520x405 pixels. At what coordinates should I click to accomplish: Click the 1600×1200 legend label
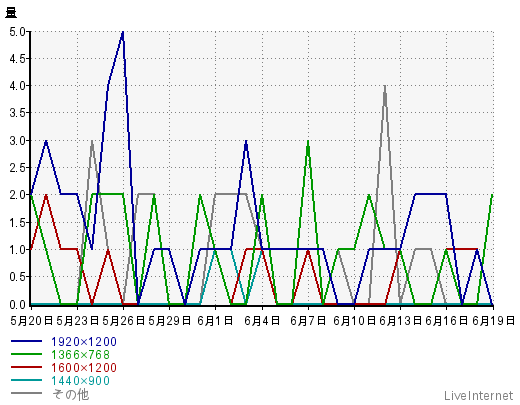[84, 368]
